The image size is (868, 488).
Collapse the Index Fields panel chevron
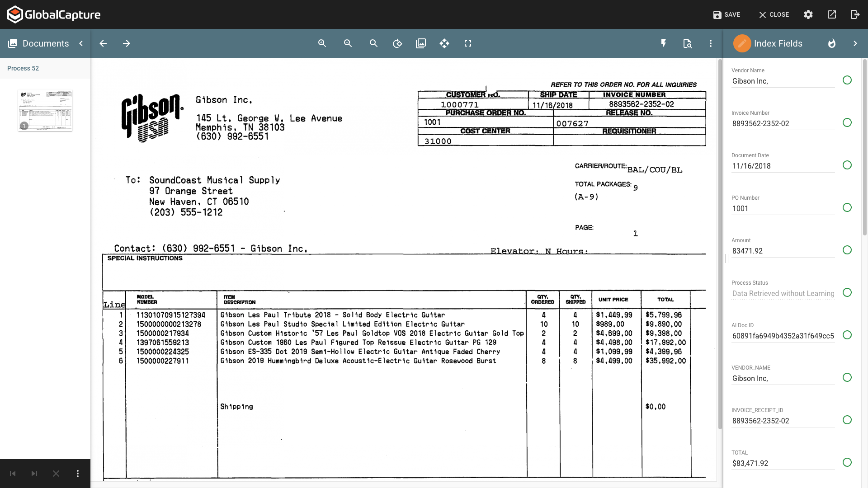[x=855, y=43]
